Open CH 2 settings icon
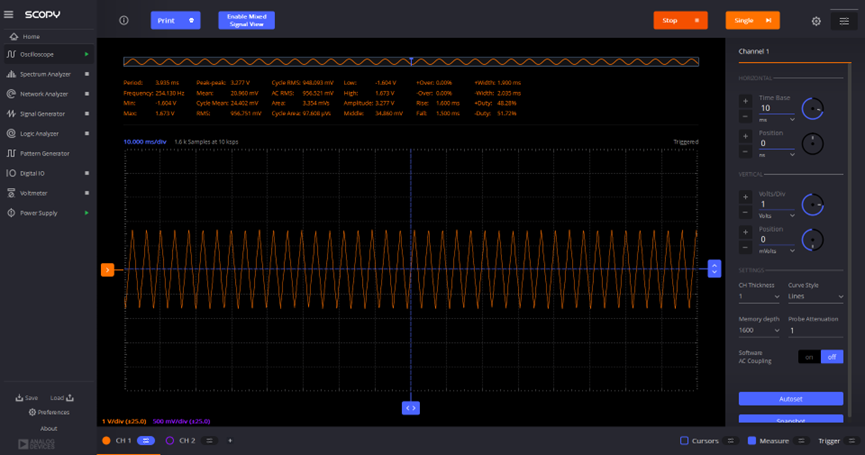Screen dimensions: 865x455 point(210,441)
